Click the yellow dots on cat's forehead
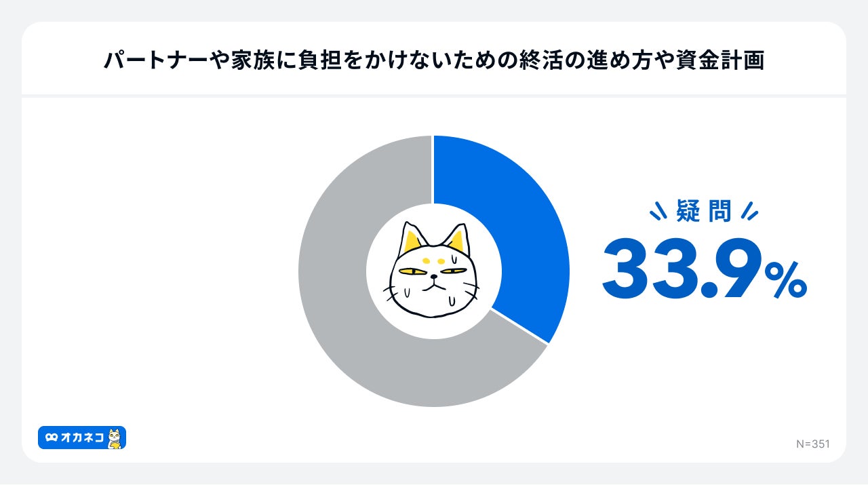Viewport: 868px width, 485px height. [434, 261]
